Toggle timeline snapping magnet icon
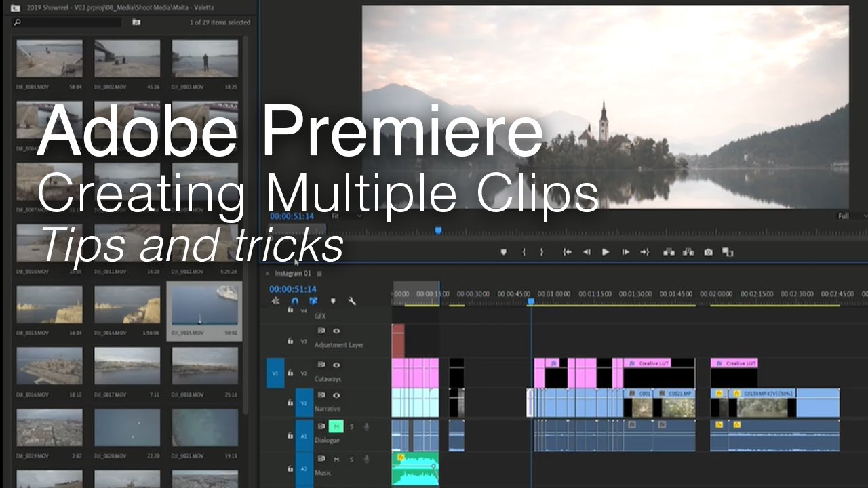Screen dimensions: 868x488 pos(294,301)
